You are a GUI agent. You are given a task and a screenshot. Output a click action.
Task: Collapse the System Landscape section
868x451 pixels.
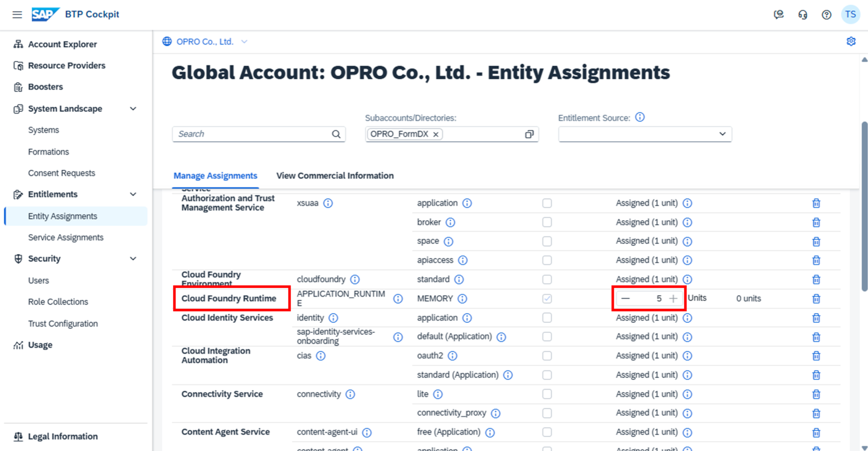pos(133,109)
